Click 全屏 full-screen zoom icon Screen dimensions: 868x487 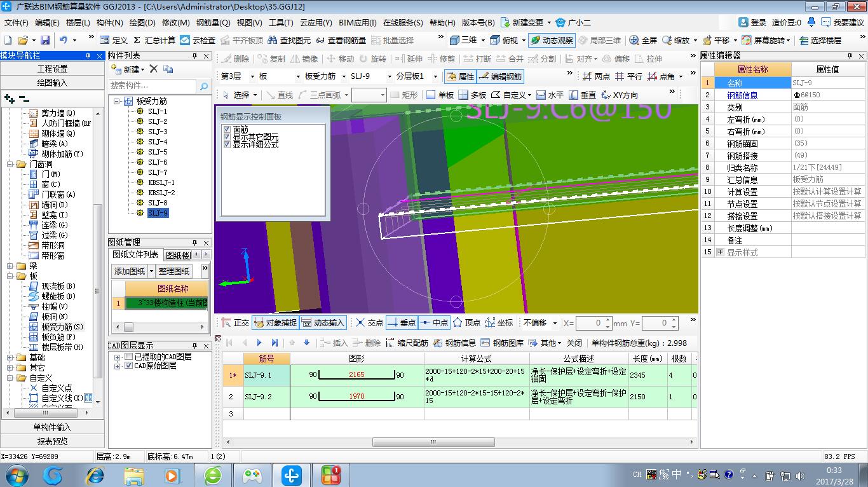point(643,40)
